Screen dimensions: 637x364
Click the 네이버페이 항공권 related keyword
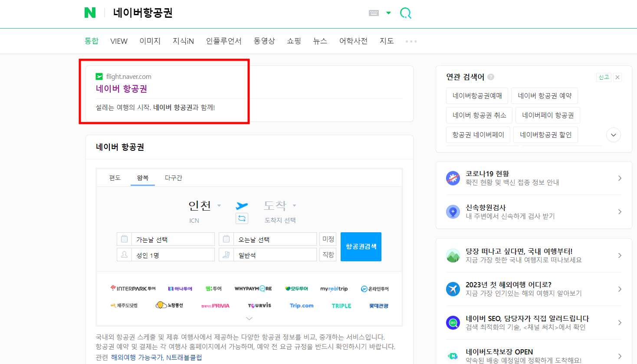tap(548, 115)
